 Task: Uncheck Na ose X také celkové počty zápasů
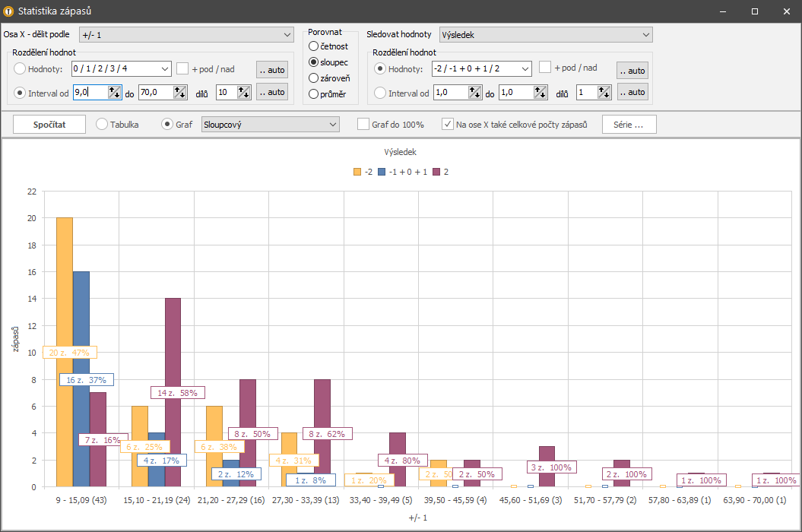point(448,125)
